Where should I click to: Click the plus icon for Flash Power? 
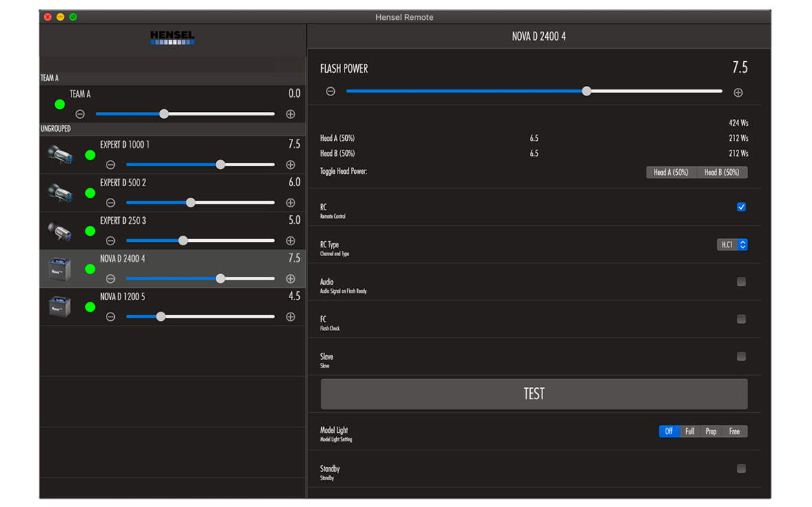coord(738,92)
